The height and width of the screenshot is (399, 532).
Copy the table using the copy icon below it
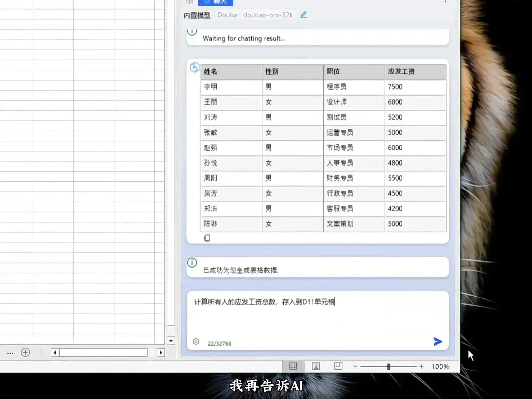207,238
